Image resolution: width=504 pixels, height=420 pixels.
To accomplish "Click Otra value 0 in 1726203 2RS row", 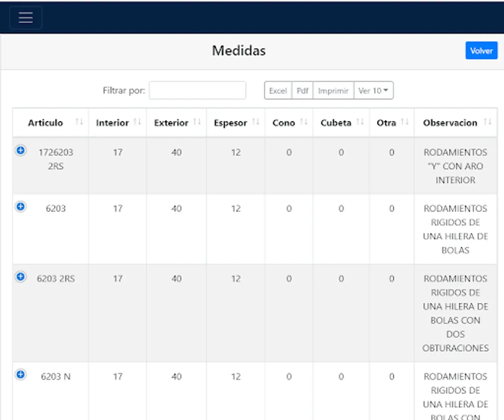I will point(391,152).
